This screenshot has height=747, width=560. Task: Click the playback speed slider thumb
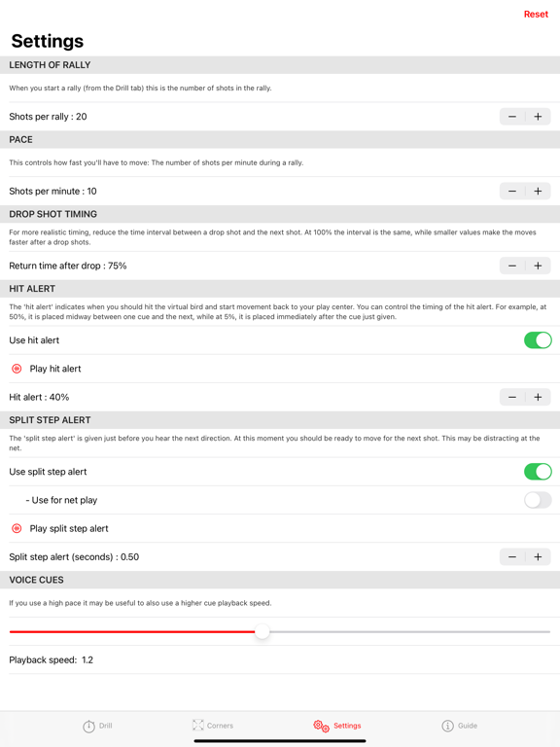click(x=262, y=631)
